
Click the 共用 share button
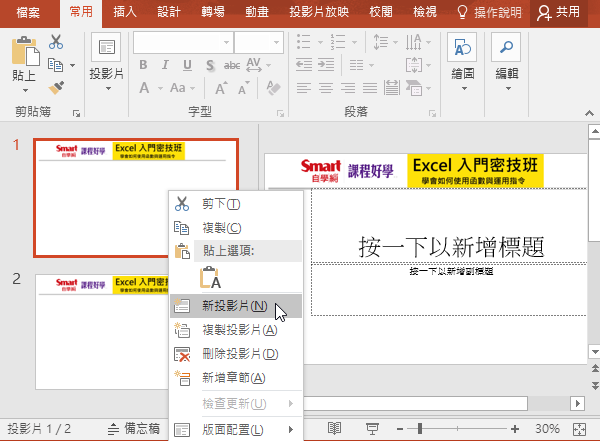pos(559,12)
